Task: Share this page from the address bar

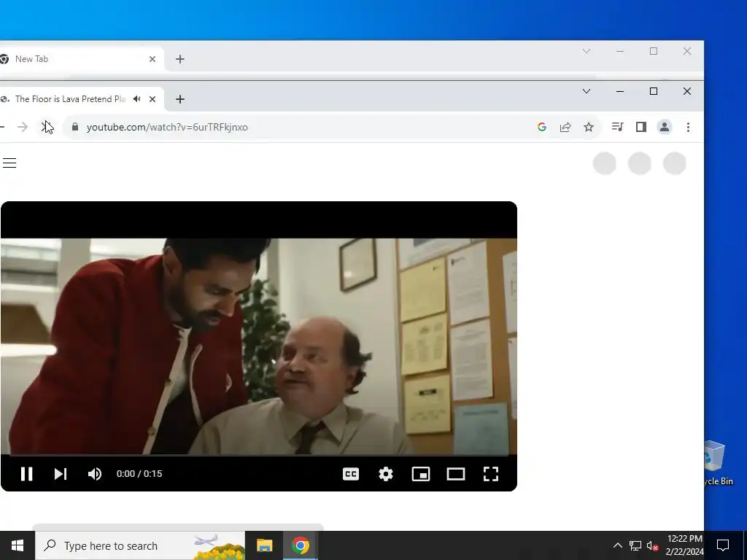Action: [x=565, y=127]
